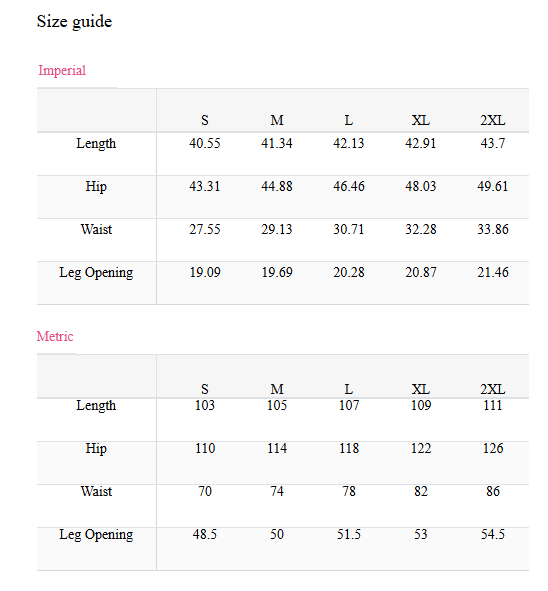Click the Metric heading
This screenshot has height=591, width=548.
coord(55,336)
